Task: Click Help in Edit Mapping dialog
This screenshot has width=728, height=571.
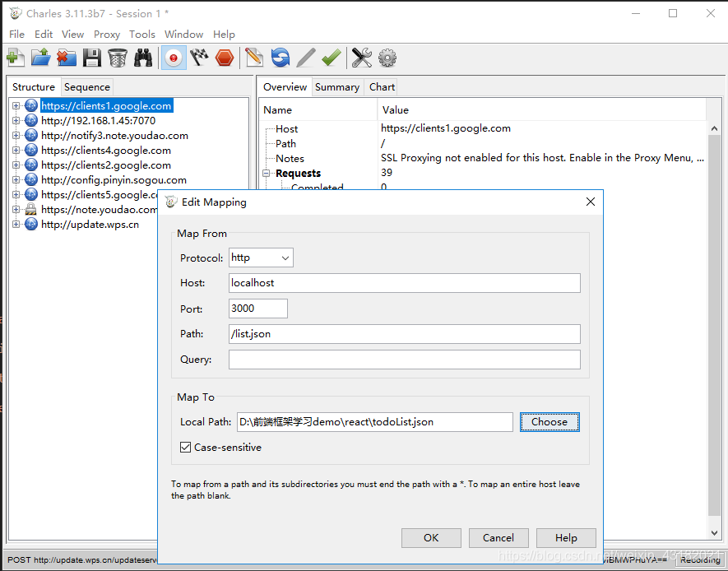Action: (566, 537)
